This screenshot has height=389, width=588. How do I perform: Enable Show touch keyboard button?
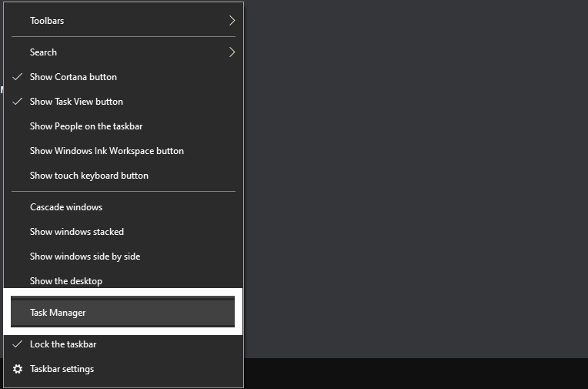point(123,176)
